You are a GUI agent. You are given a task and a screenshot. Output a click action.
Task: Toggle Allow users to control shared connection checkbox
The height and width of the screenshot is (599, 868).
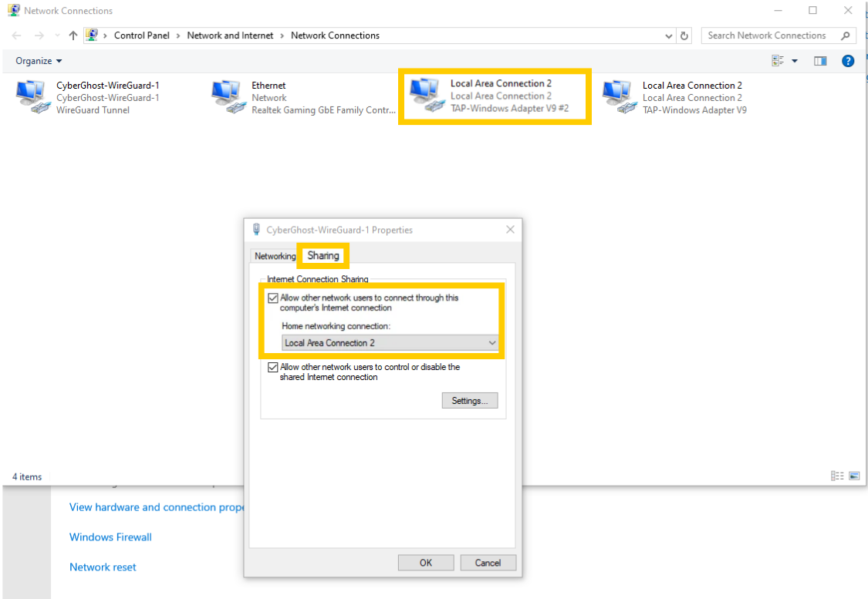(273, 367)
